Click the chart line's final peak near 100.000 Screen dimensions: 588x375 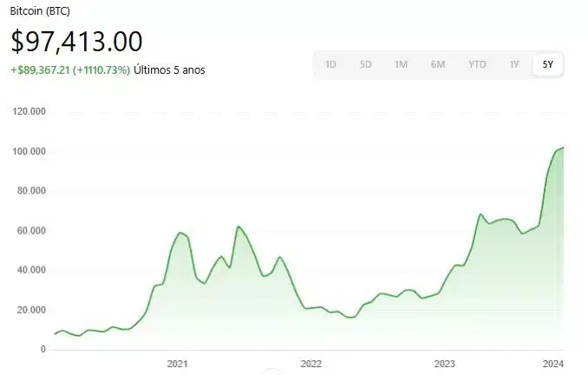(563, 148)
